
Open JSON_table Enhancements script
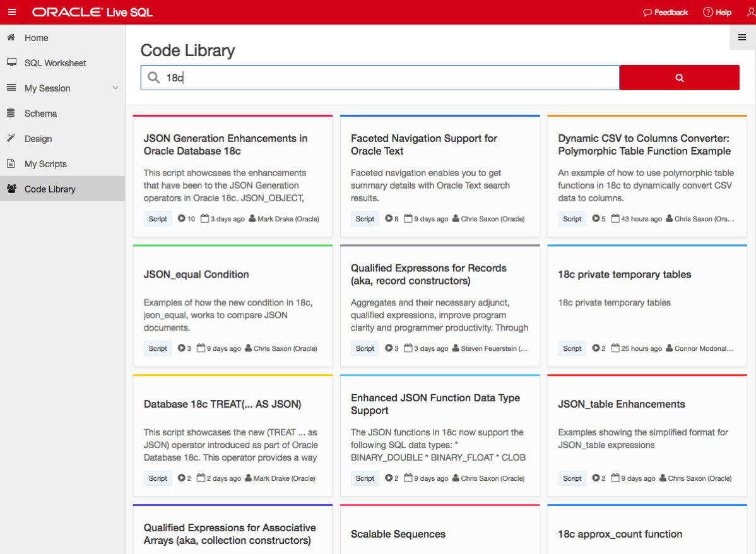point(622,404)
